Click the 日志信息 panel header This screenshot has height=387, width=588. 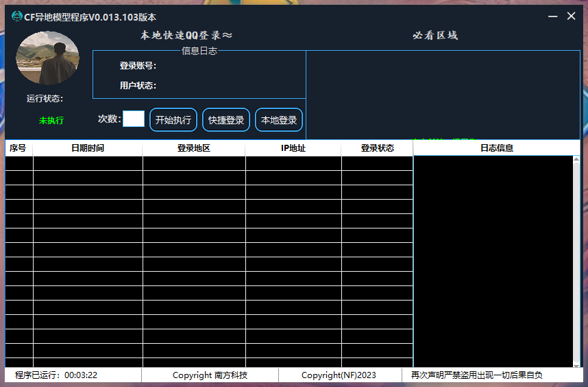click(x=496, y=148)
